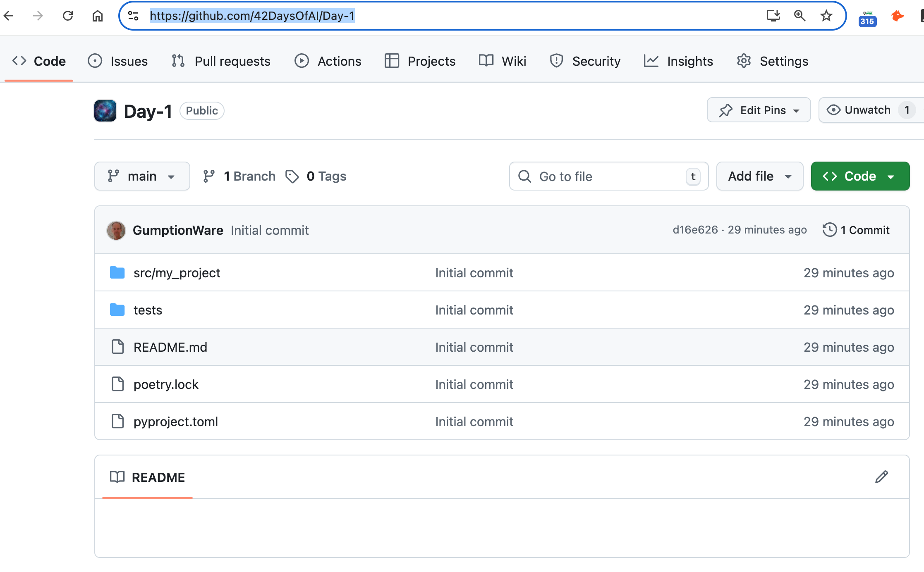Click the install app icon in address bar

pyautogui.click(x=773, y=16)
